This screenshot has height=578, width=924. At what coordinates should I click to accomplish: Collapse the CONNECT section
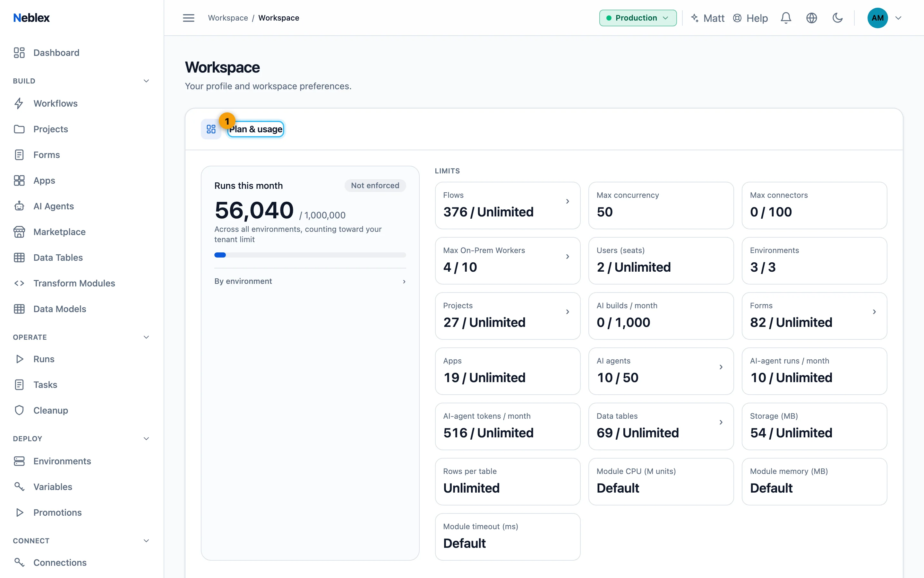146,540
